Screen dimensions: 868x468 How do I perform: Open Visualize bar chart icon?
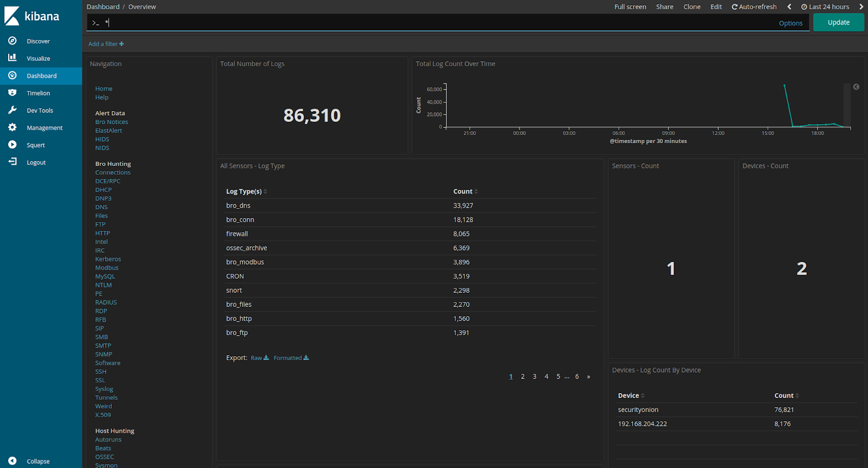click(12, 57)
